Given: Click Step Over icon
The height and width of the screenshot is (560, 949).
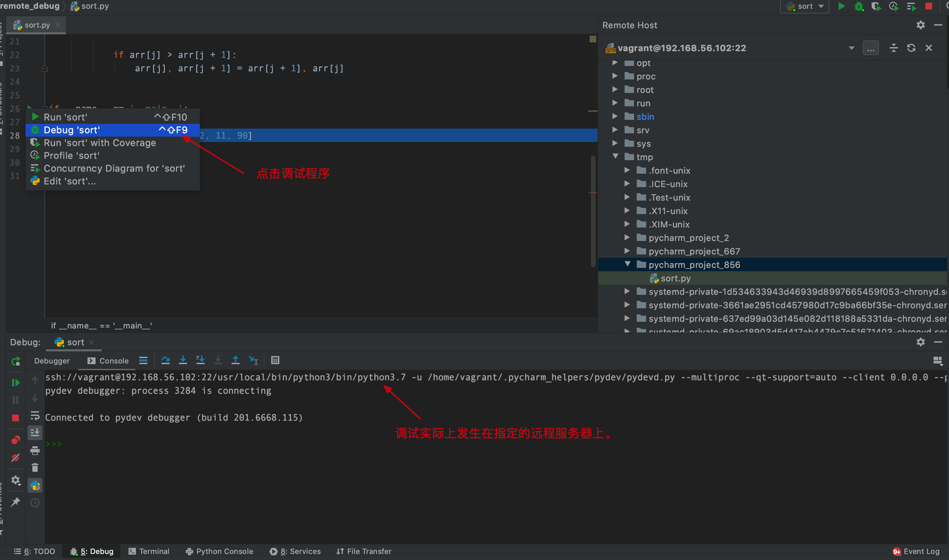Looking at the screenshot, I should [x=165, y=360].
